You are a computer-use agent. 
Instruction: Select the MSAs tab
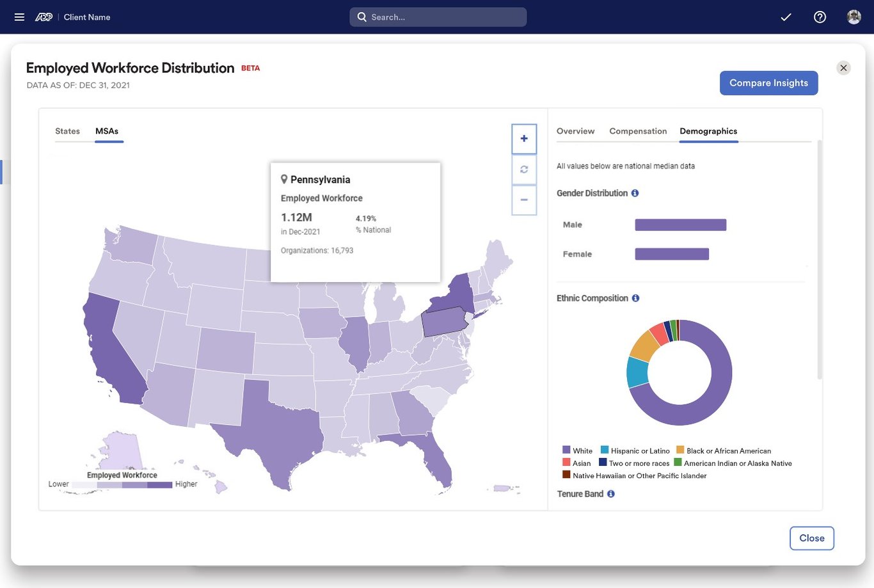click(107, 131)
